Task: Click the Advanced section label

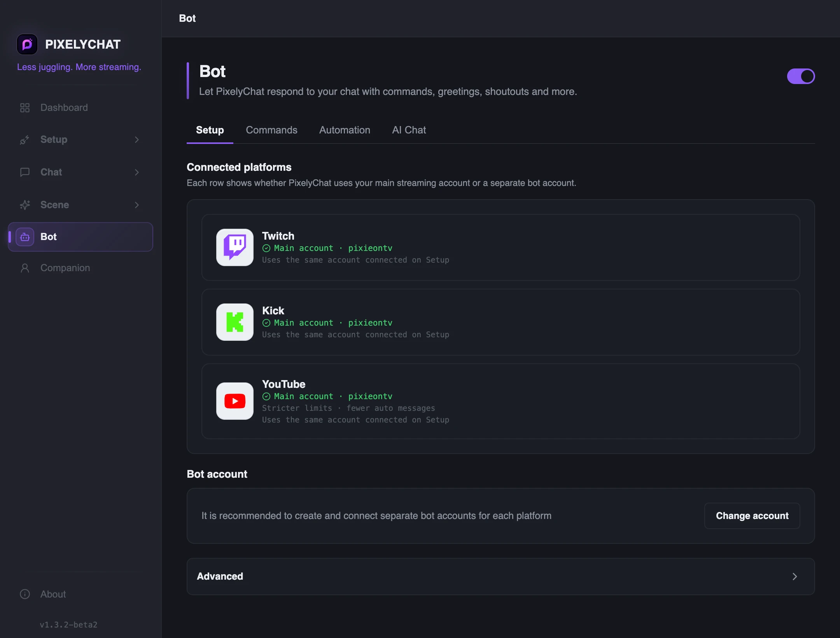Action: [x=220, y=577]
